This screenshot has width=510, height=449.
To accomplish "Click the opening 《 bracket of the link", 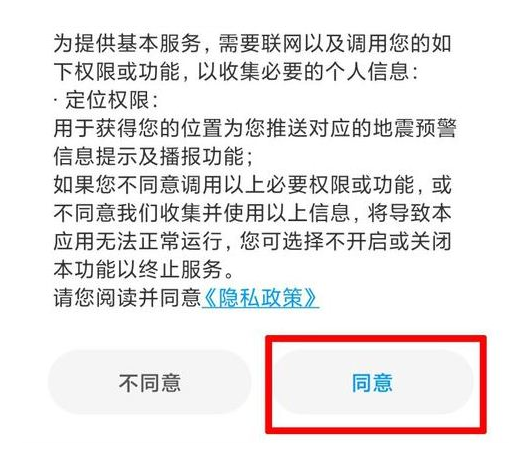I will [210, 297].
